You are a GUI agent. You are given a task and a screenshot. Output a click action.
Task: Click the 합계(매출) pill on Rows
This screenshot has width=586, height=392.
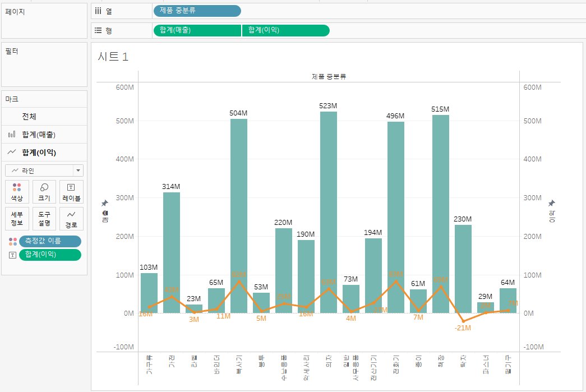(x=197, y=30)
